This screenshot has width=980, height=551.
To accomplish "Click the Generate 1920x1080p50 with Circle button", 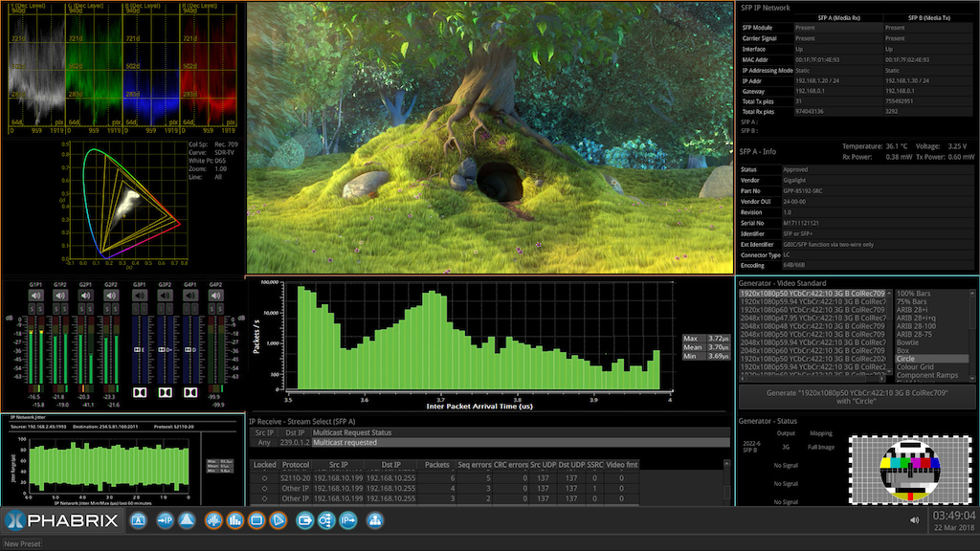I will 857,397.
